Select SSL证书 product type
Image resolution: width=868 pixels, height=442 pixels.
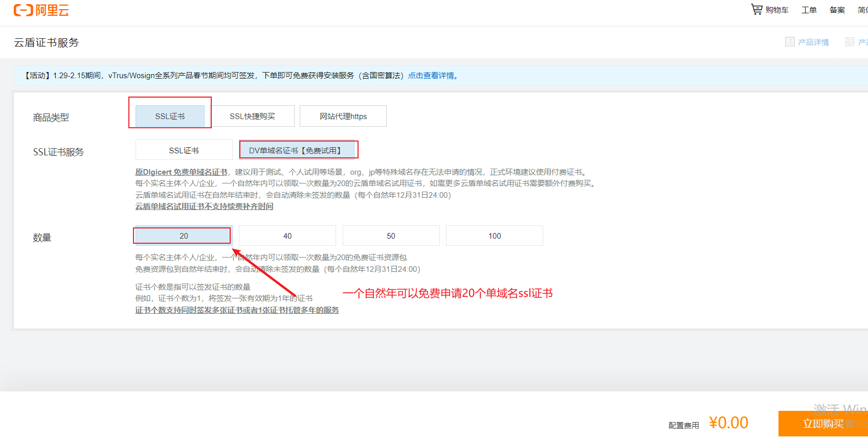[170, 116]
